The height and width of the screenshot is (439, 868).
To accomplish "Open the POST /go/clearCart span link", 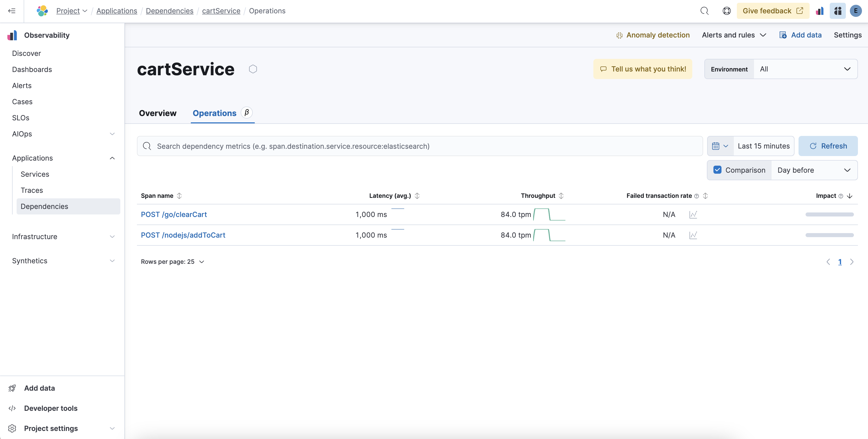I will coord(173,215).
